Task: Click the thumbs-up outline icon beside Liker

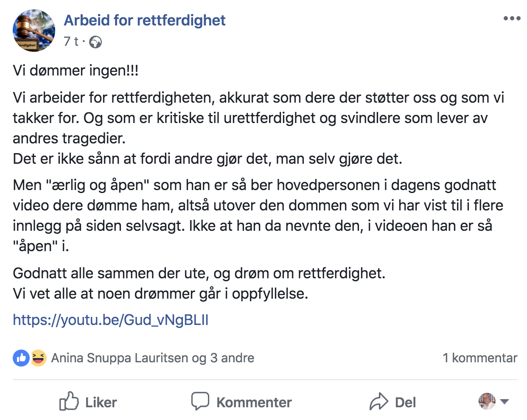Action: point(69,401)
